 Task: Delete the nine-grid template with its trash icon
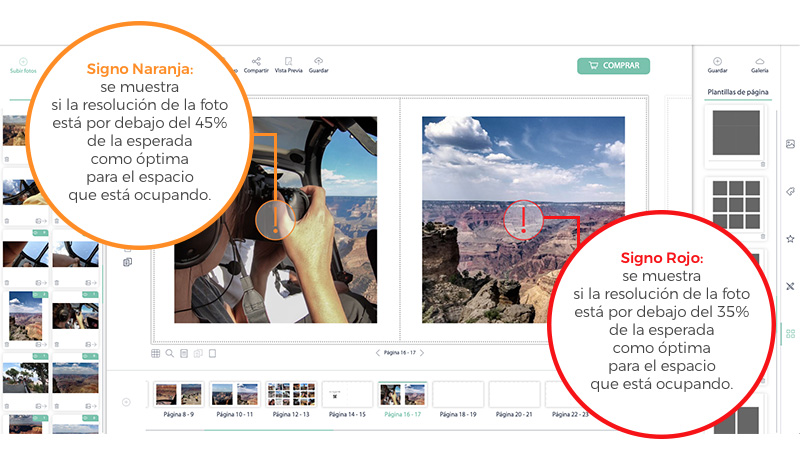[763, 237]
